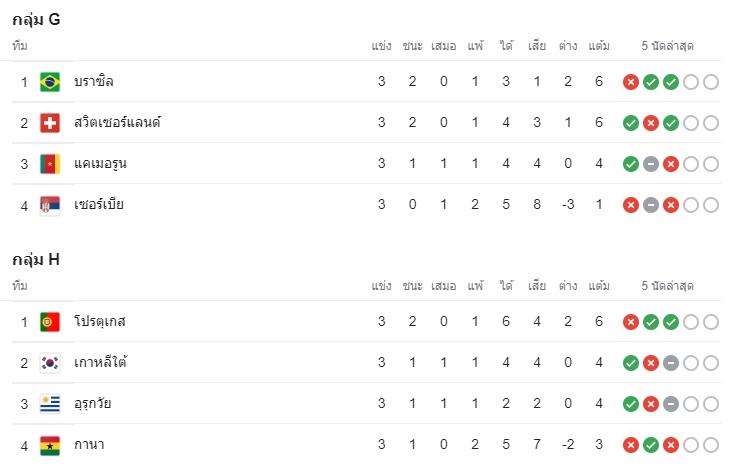
Task: Click the Cameroon flag icon
Action: coord(50,164)
